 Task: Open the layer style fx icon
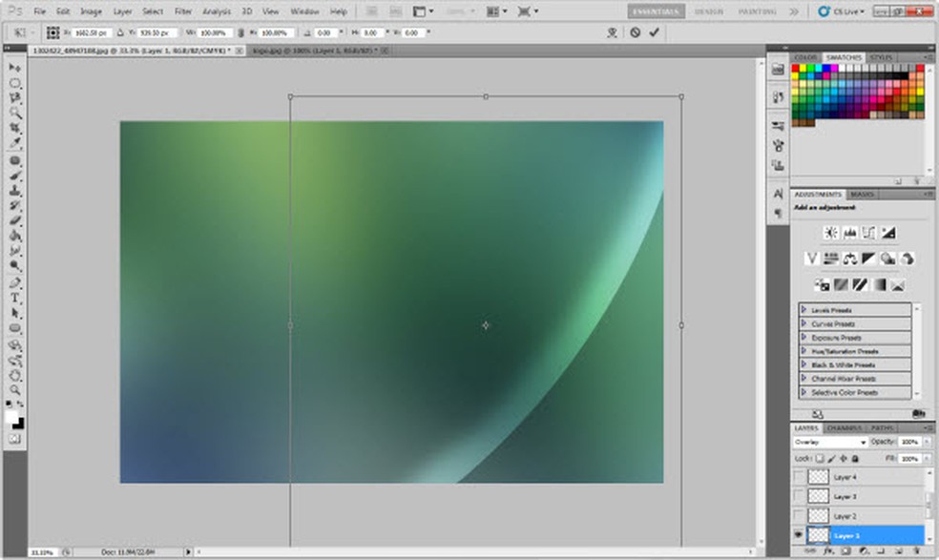828,551
